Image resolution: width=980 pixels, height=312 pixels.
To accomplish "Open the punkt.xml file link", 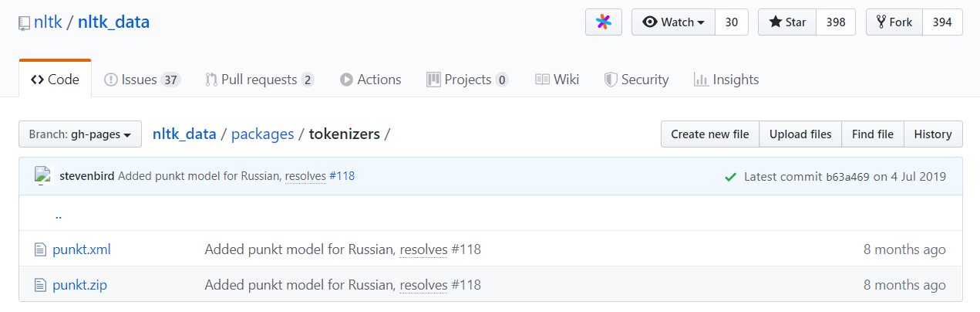I will click(x=82, y=249).
